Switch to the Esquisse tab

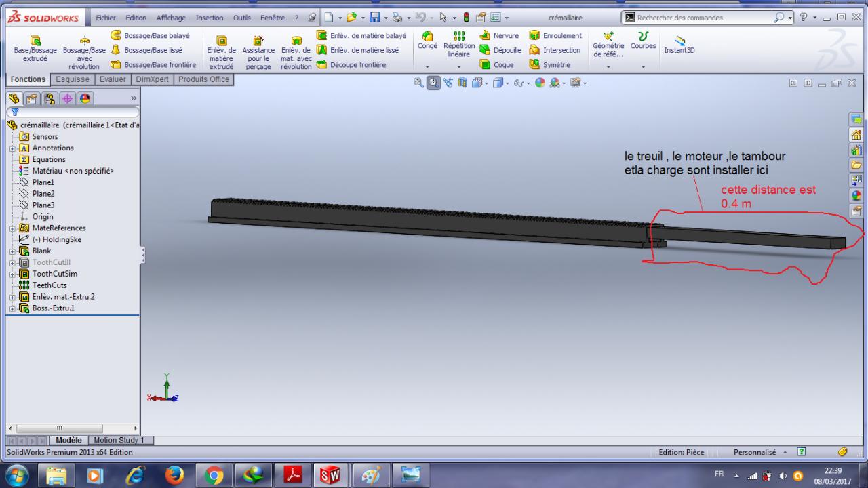pos(73,79)
